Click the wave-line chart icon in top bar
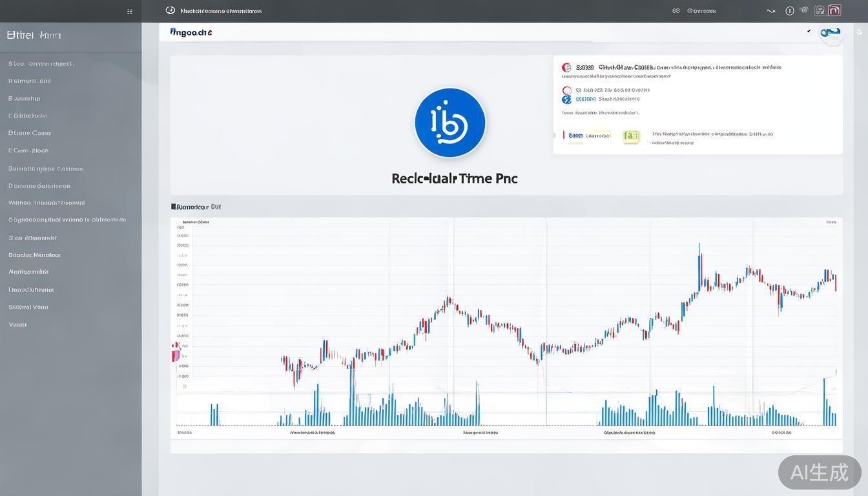The image size is (868, 496). pos(770,11)
